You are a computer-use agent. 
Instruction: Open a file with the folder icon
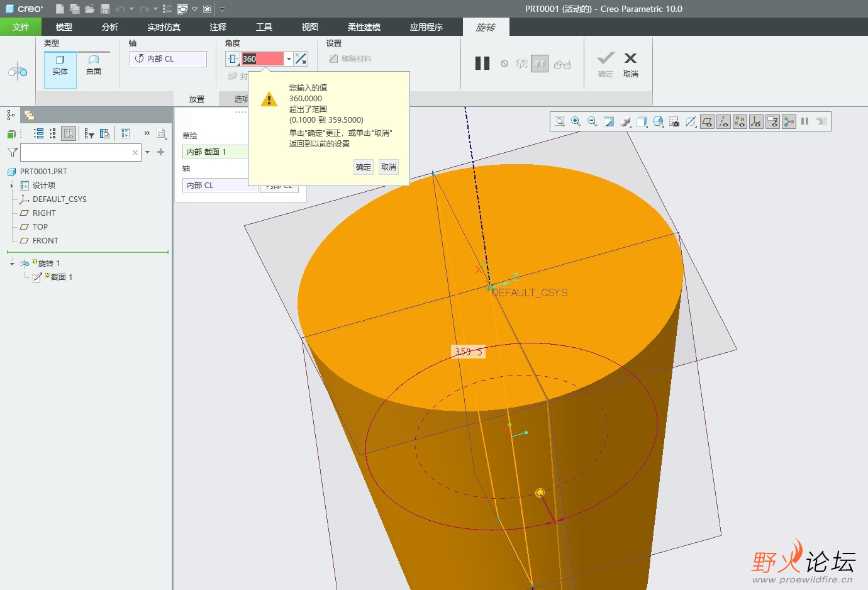pyautogui.click(x=90, y=9)
